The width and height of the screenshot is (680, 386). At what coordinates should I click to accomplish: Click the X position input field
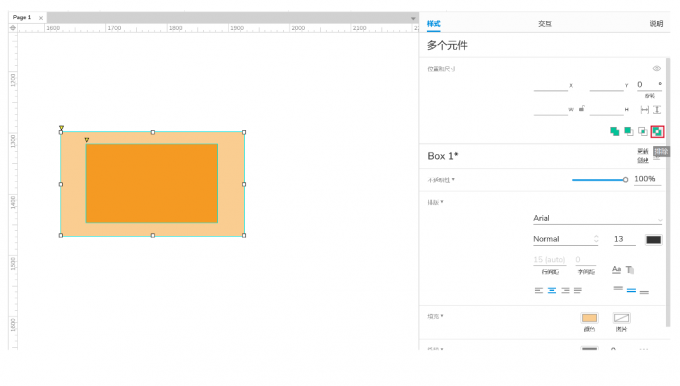[551, 85]
